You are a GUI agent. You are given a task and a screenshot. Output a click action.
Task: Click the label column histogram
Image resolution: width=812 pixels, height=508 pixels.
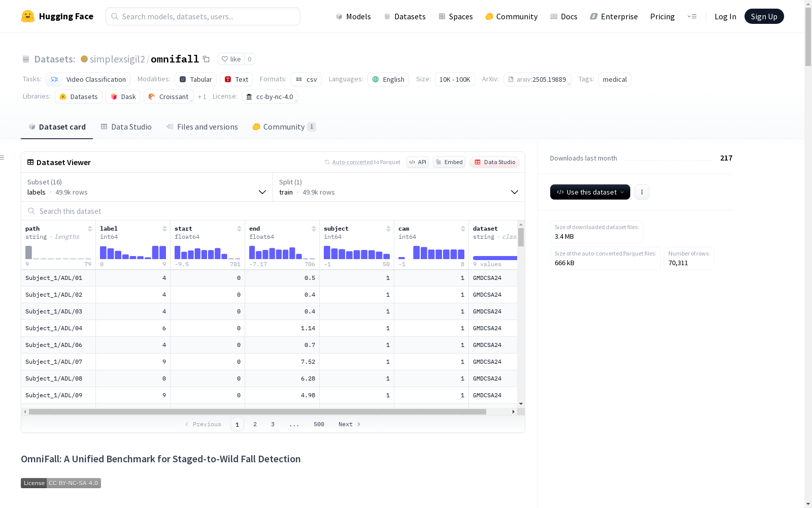133,252
